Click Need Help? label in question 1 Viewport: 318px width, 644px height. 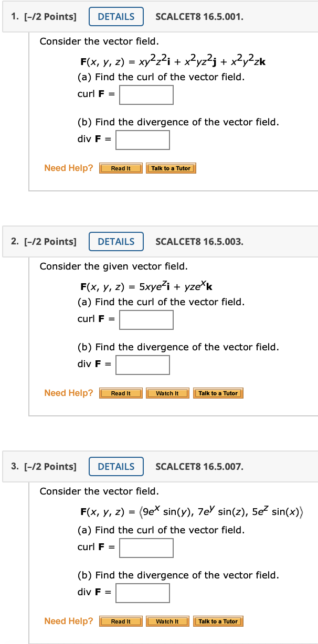coord(68,168)
